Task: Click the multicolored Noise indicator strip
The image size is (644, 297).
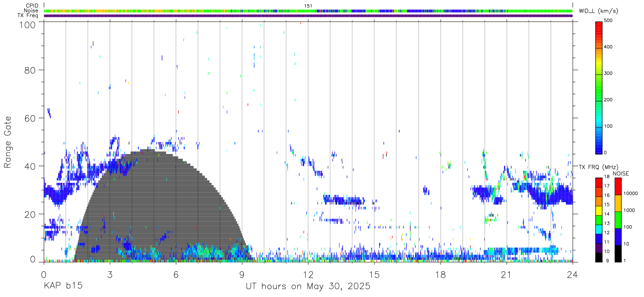Action: (308, 10)
